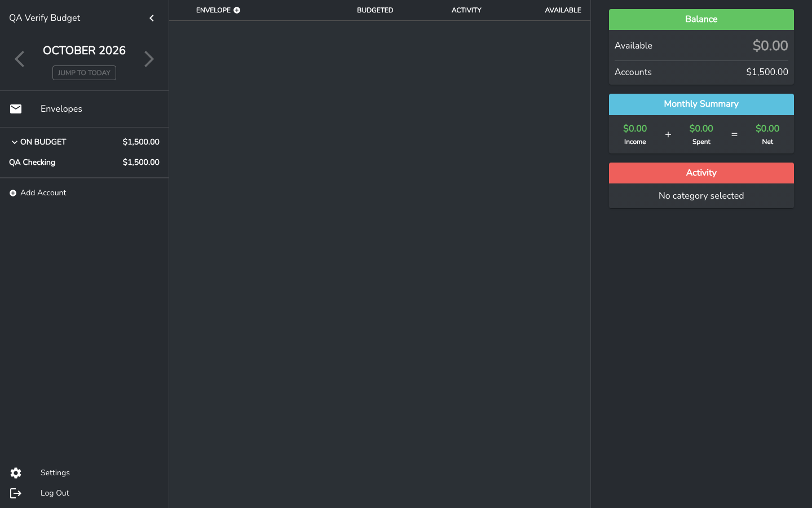Go to the next month
Viewport: 812px width, 508px height.
(x=149, y=59)
